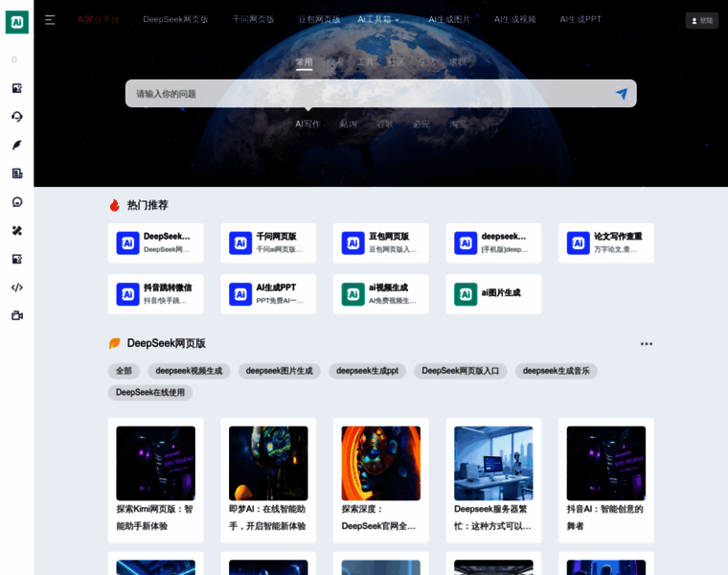Open AI生成视频 in top navigation

[x=515, y=19]
